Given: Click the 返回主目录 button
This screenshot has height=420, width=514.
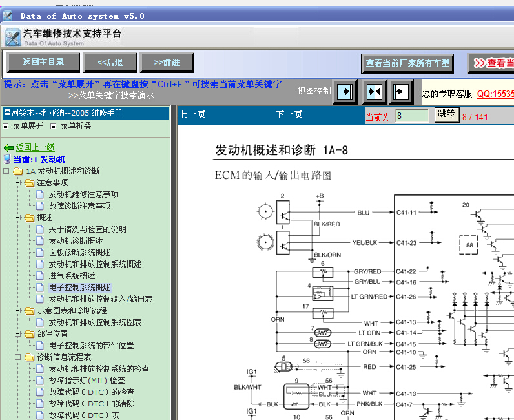Looking at the screenshot, I should [43, 62].
